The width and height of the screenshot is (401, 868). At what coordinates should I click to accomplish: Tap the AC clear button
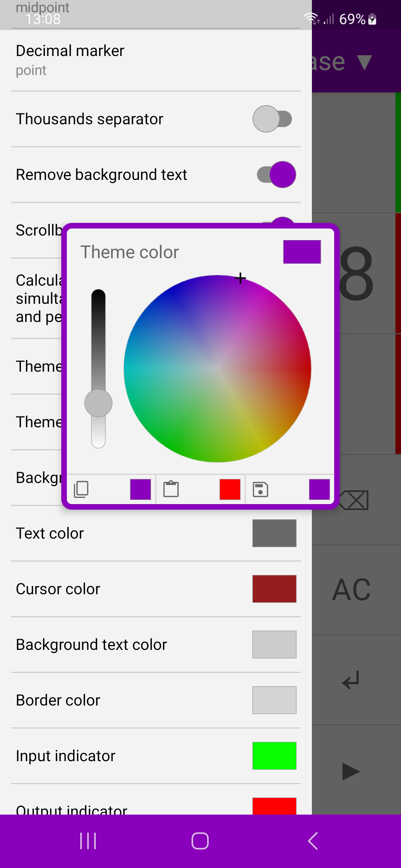click(351, 590)
